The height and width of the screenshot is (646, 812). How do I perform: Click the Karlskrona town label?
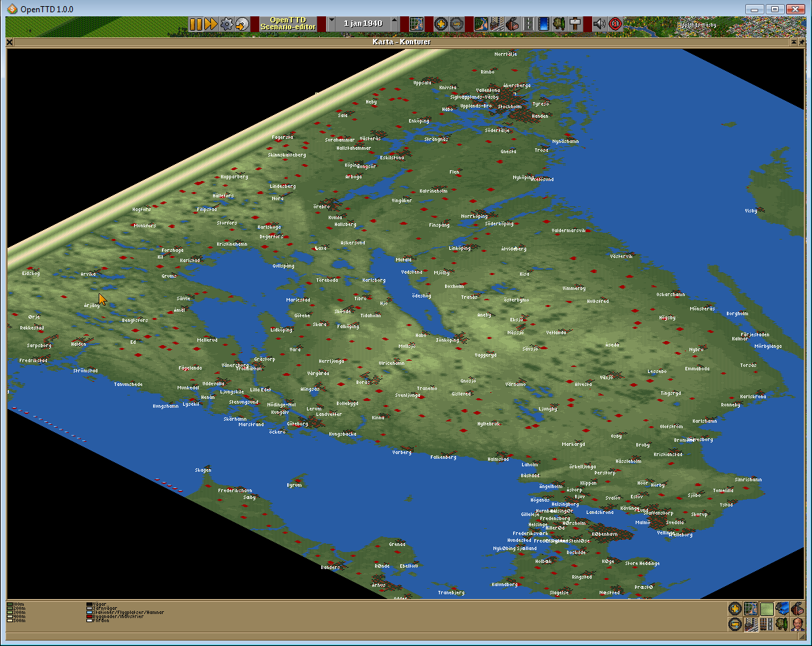pos(753,397)
